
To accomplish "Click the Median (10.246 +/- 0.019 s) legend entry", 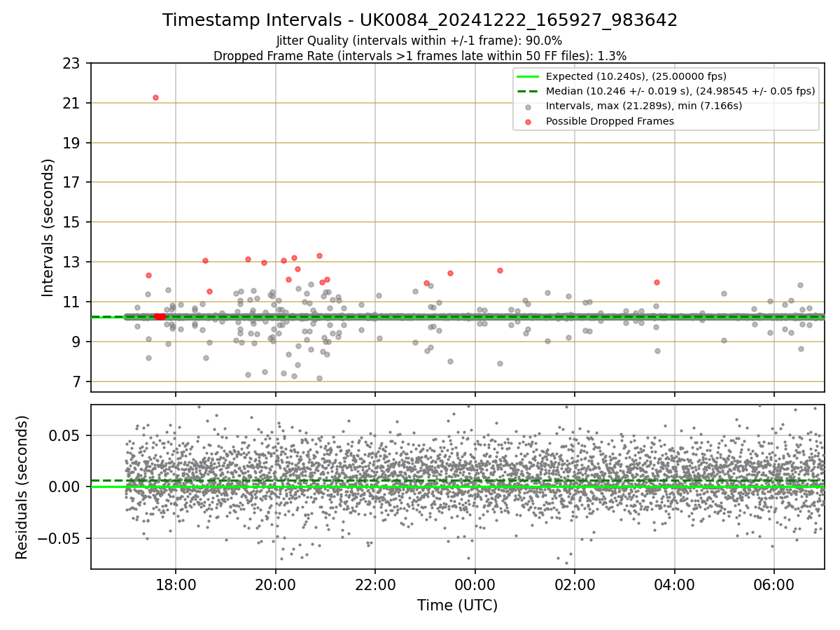I will click(x=680, y=91).
